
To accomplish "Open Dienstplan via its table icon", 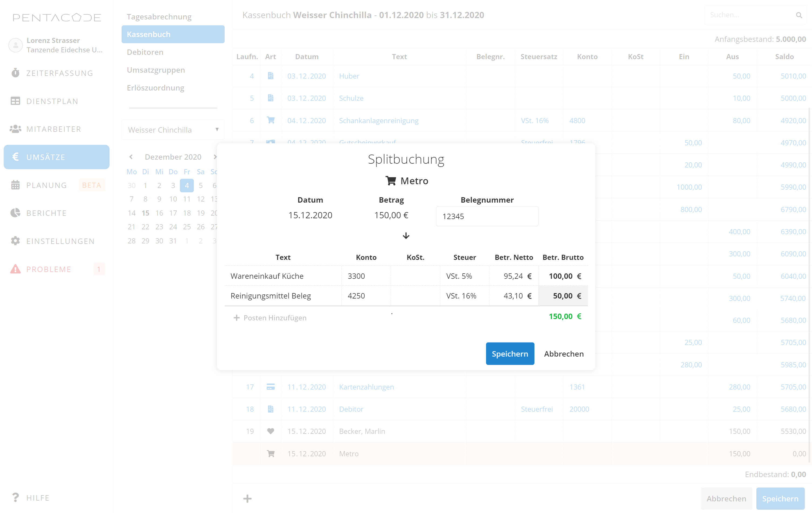I will click(x=15, y=101).
